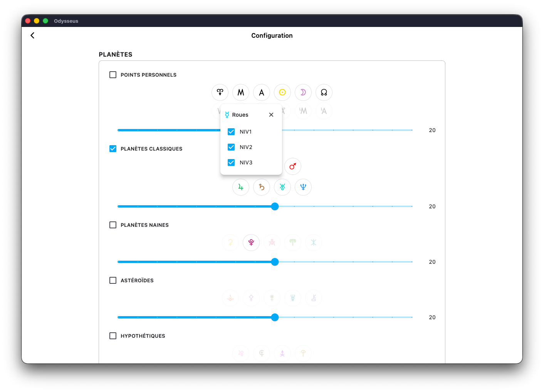Enable the Points Personnels checkbox
Screen dimensions: 544x392
(x=113, y=75)
